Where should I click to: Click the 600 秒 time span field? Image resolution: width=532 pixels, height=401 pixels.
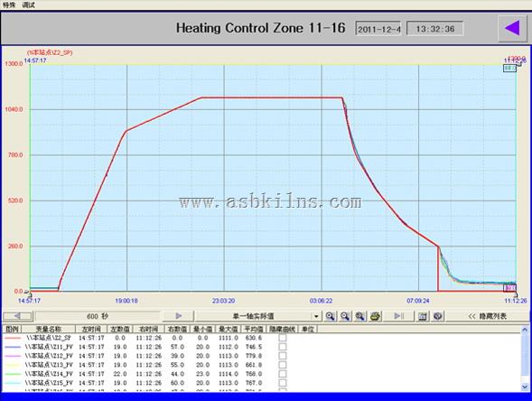point(98,316)
